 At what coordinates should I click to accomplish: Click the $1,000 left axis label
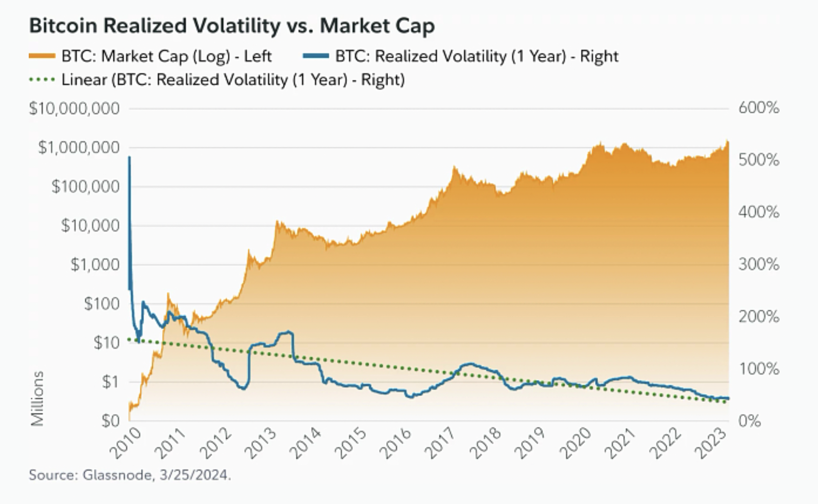point(95,265)
